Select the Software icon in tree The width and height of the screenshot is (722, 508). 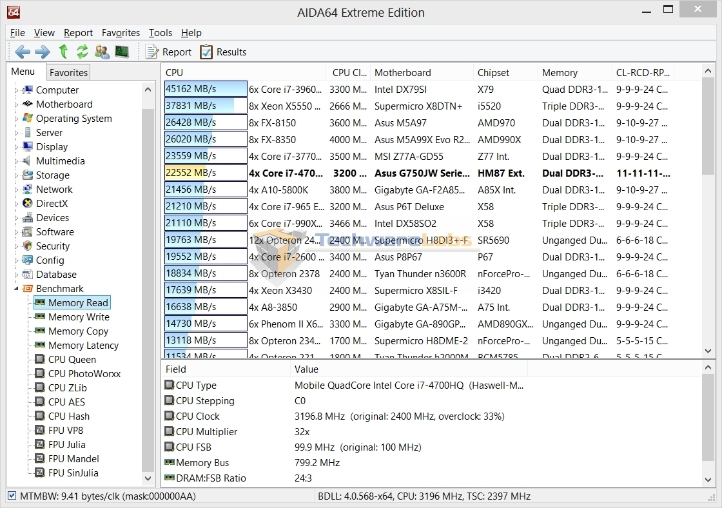point(28,232)
